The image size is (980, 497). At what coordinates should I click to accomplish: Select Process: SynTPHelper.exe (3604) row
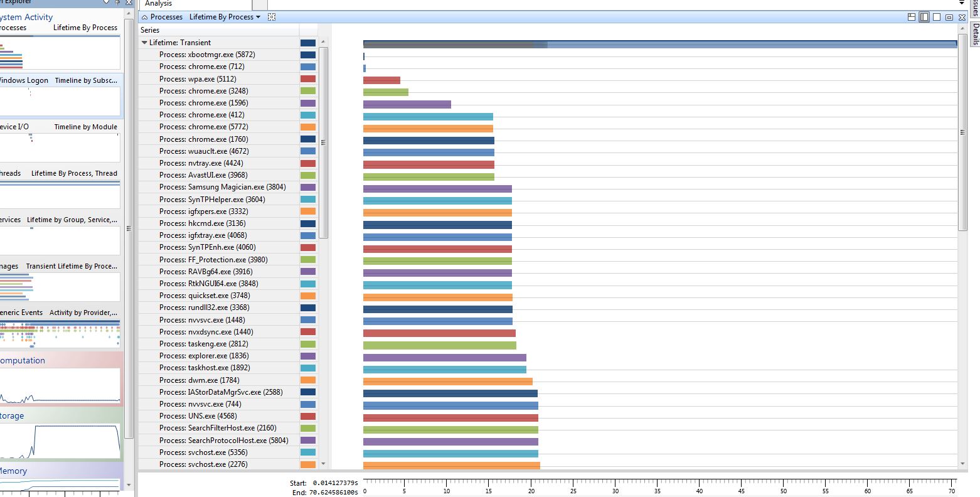(219, 200)
